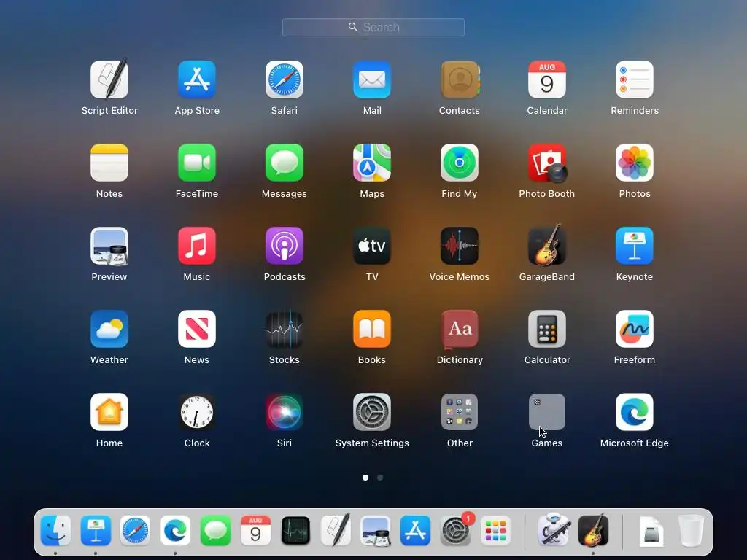Open the Notes app
The height and width of the screenshot is (560, 747).
(x=109, y=163)
